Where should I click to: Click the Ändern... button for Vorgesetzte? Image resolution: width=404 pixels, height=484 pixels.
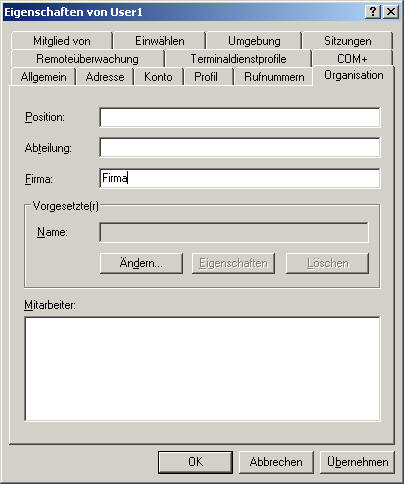(141, 263)
